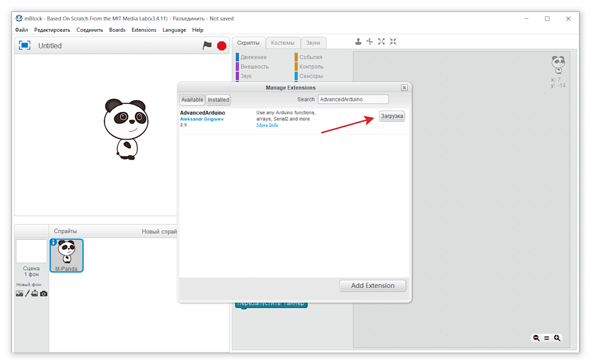
Task: Open the More Info link
Action: click(267, 125)
